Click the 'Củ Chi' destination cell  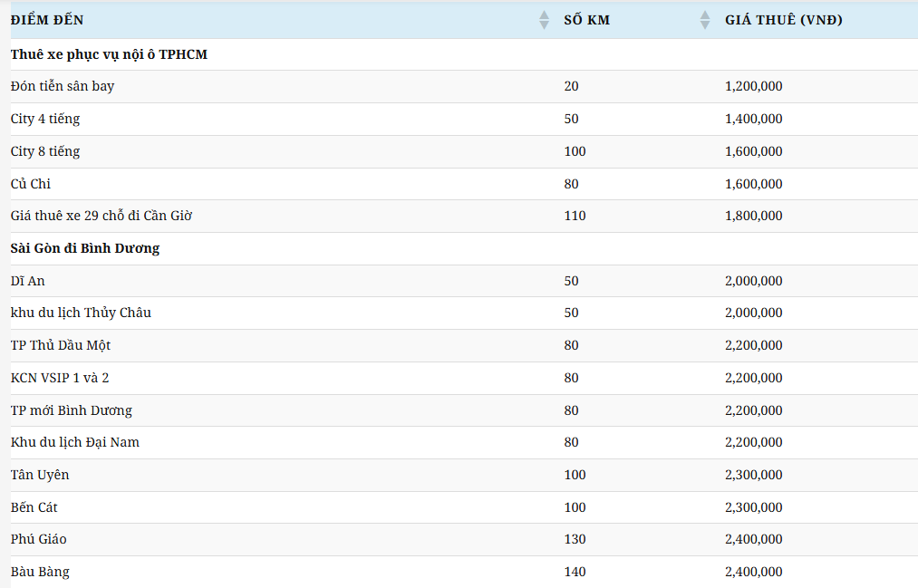(31, 184)
